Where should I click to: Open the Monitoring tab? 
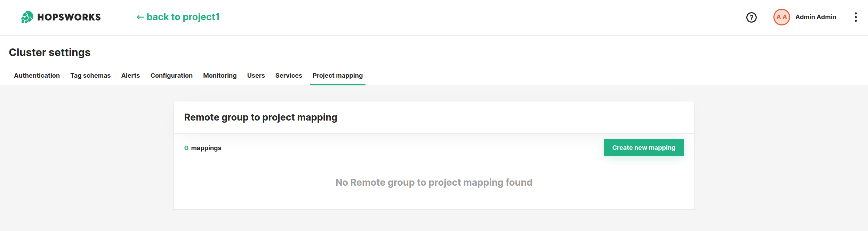pos(220,76)
